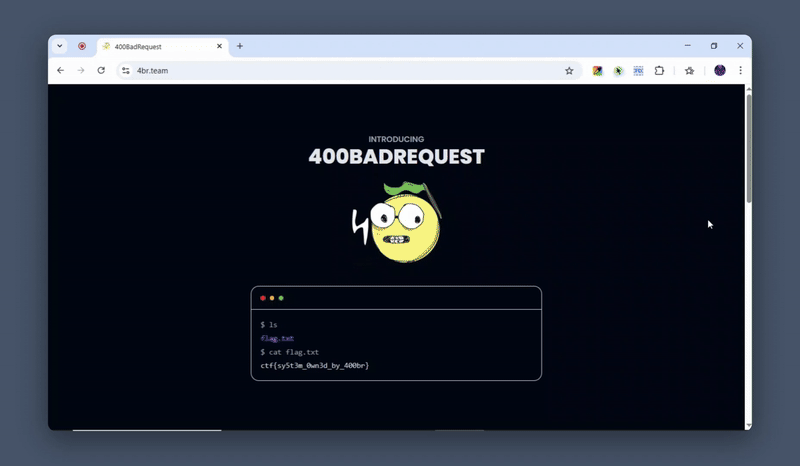
Task: Click the scrollbar down arrow
Action: coord(748,426)
